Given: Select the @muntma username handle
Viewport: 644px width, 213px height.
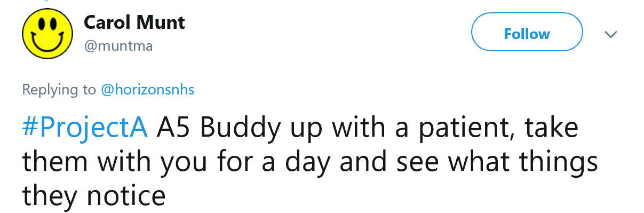Looking at the screenshot, I should (118, 46).
